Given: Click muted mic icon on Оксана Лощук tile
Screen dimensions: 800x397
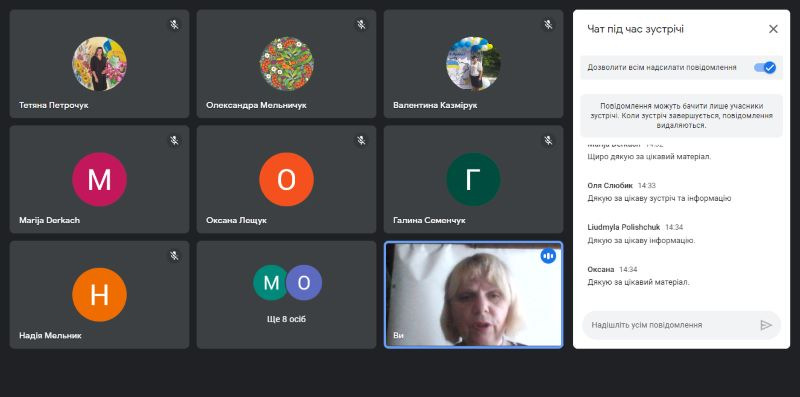Looking at the screenshot, I should 361,140.
